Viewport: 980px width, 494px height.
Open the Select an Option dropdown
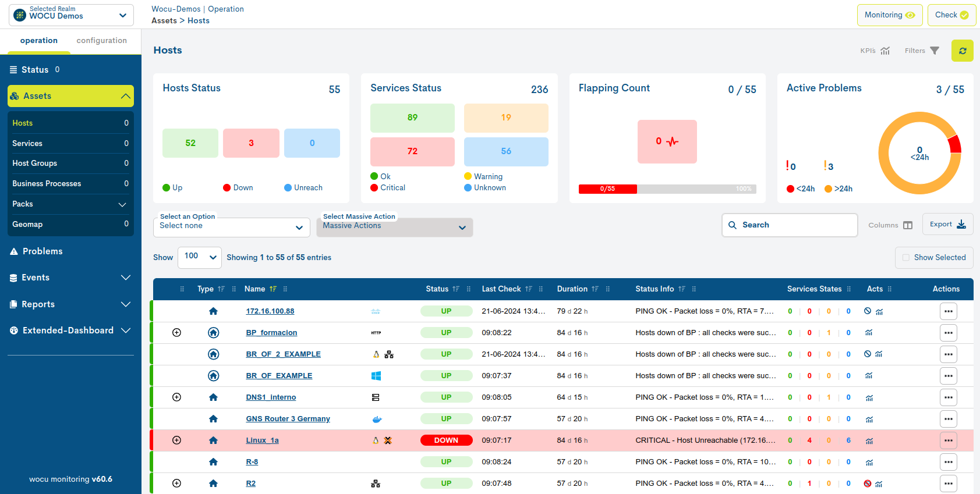[232, 227]
